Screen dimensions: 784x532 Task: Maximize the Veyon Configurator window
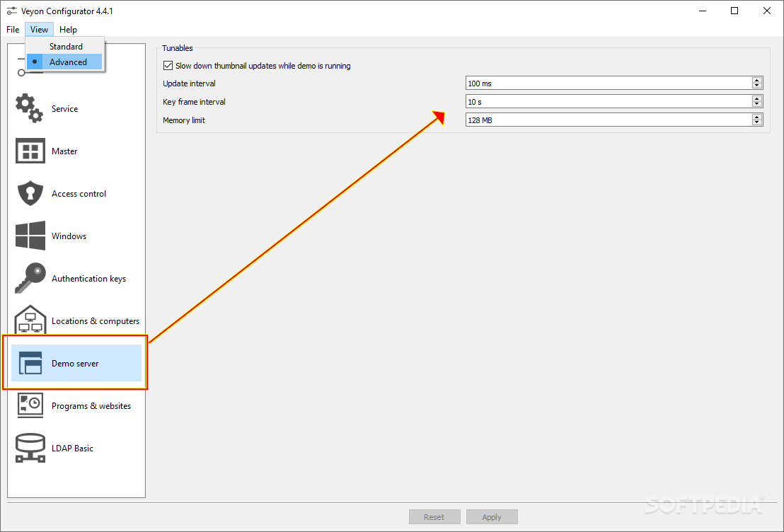click(x=734, y=11)
